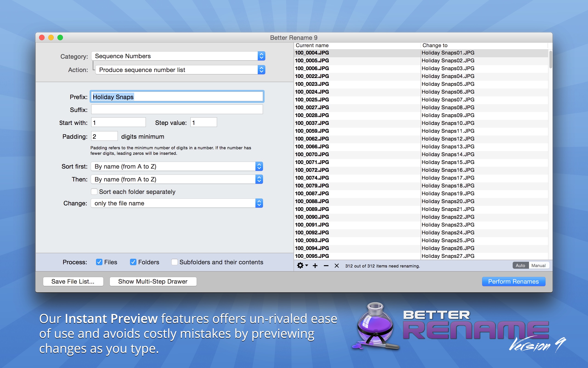
Task: Click the Change to column header
Action: point(484,45)
